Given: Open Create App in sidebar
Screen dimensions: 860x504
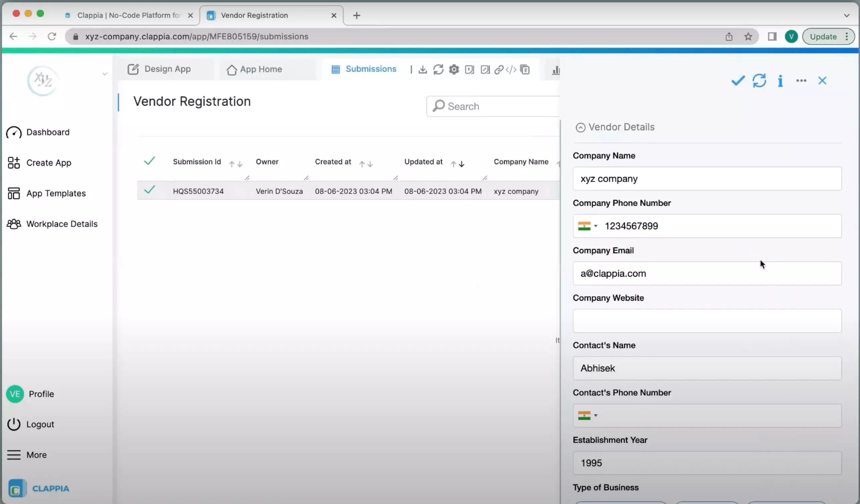Looking at the screenshot, I should pyautogui.click(x=49, y=163).
